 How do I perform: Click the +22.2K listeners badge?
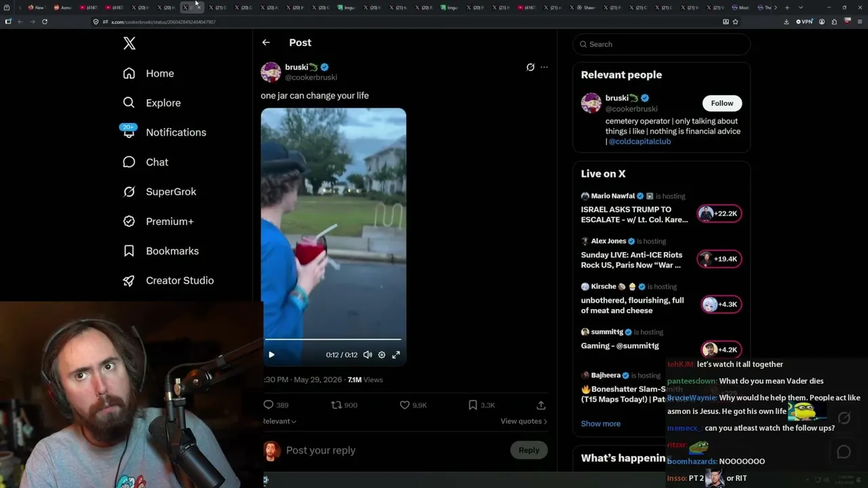click(719, 213)
